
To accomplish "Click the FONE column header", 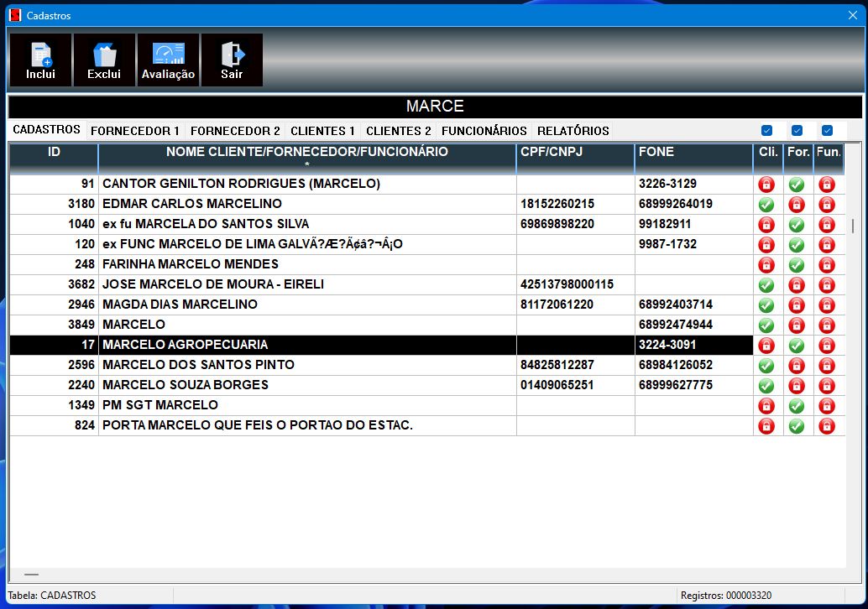I will tap(693, 159).
